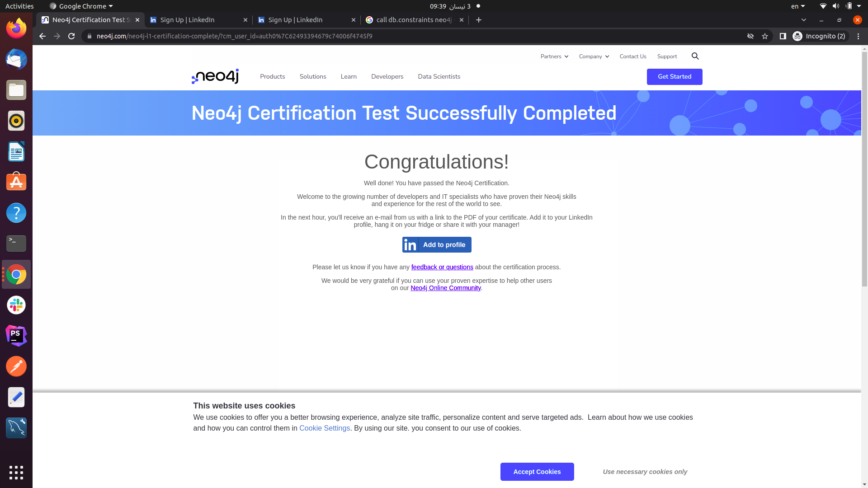This screenshot has width=868, height=488.
Task: Launch Slack from the Ubuntu dock
Action: pyautogui.click(x=16, y=305)
